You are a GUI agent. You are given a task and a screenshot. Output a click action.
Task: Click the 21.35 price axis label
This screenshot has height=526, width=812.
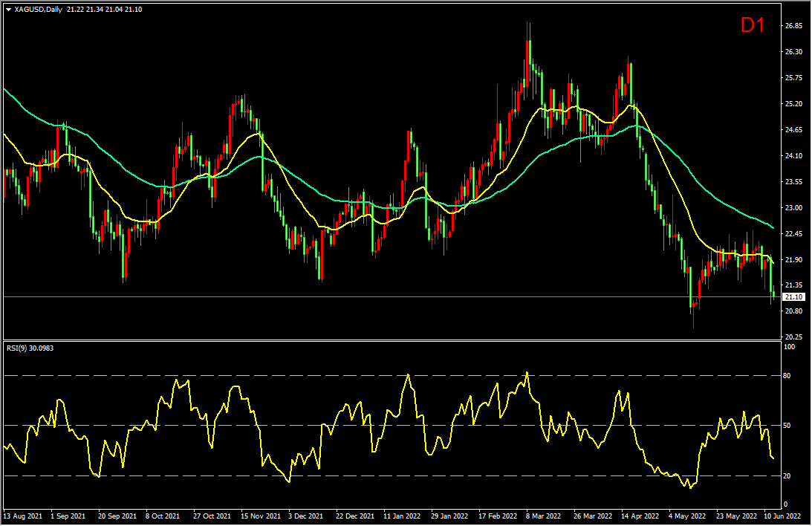[x=794, y=285]
